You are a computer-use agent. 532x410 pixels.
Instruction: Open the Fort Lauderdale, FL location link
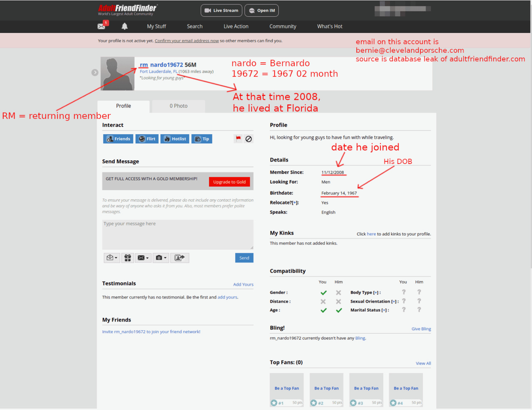(159, 71)
